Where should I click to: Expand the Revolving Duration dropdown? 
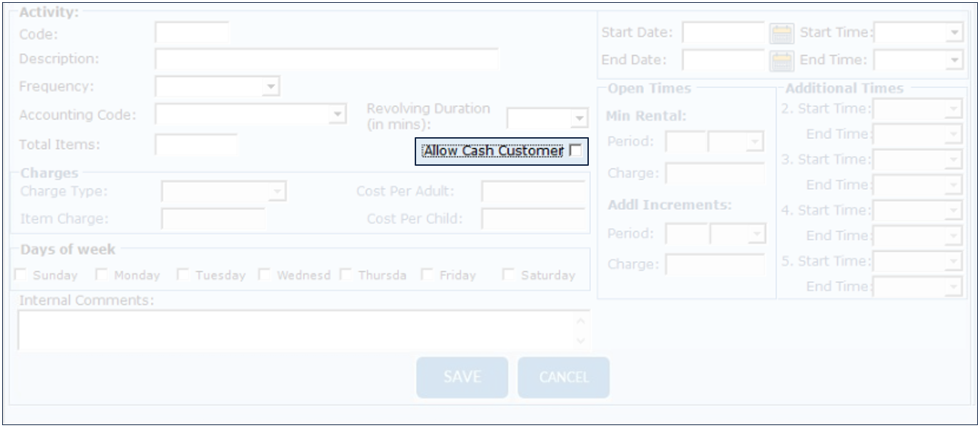tap(579, 118)
